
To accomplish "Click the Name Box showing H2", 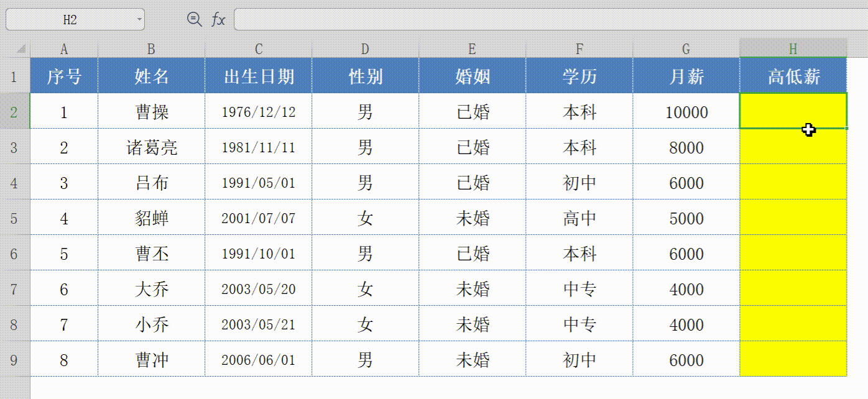I will (70, 21).
